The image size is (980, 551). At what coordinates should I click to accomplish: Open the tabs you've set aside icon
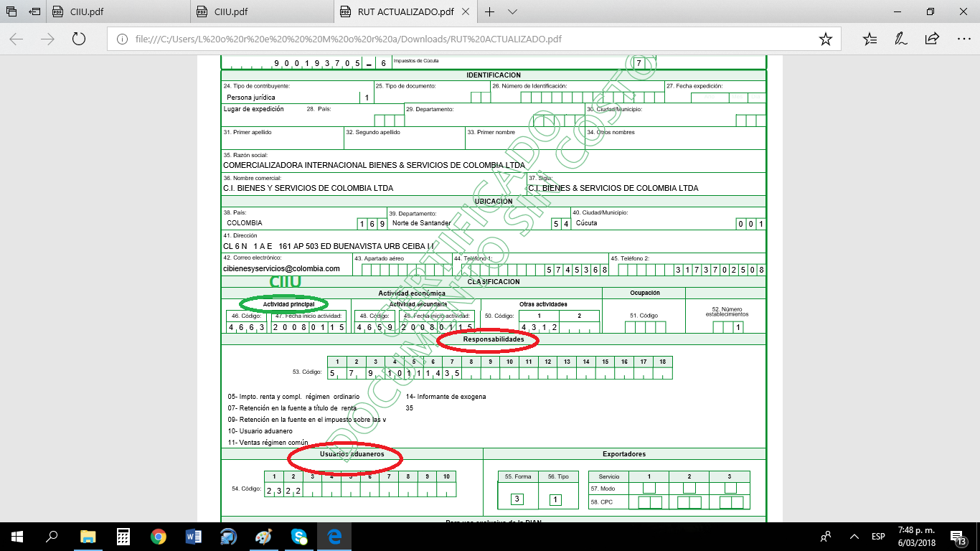click(11, 11)
